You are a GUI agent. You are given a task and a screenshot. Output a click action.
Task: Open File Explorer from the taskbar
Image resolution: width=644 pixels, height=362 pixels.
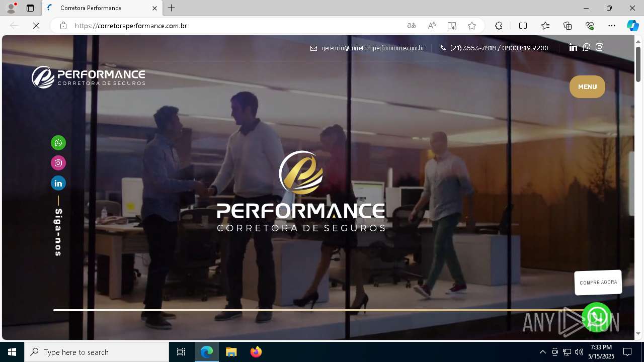tap(231, 352)
